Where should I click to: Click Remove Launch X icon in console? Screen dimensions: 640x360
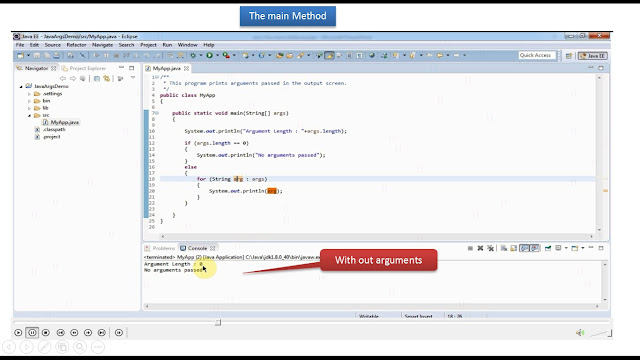click(x=480, y=248)
